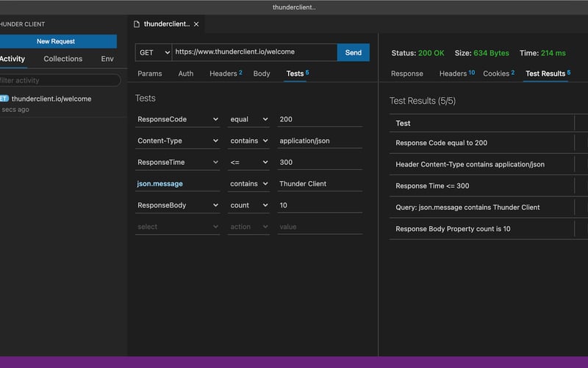Select Response Time <= 300 row
This screenshot has width=588, height=368.
click(x=489, y=185)
